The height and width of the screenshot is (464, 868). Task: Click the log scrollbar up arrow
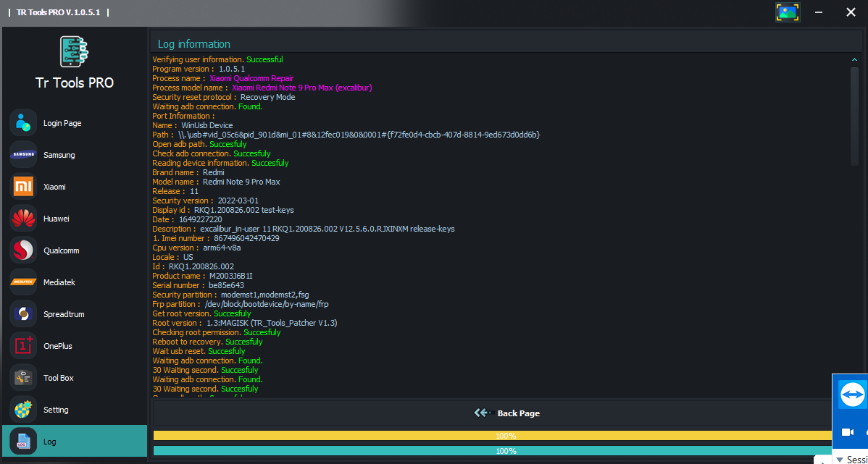coord(854,60)
